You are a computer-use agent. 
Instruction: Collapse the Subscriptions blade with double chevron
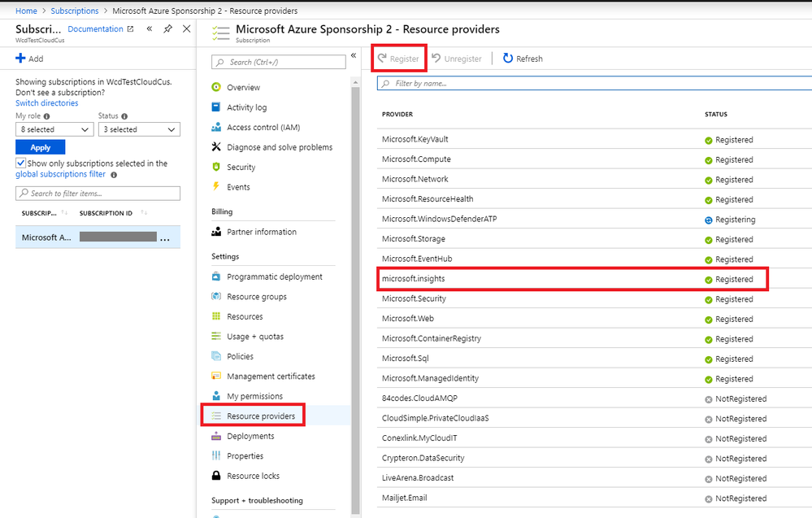click(149, 29)
